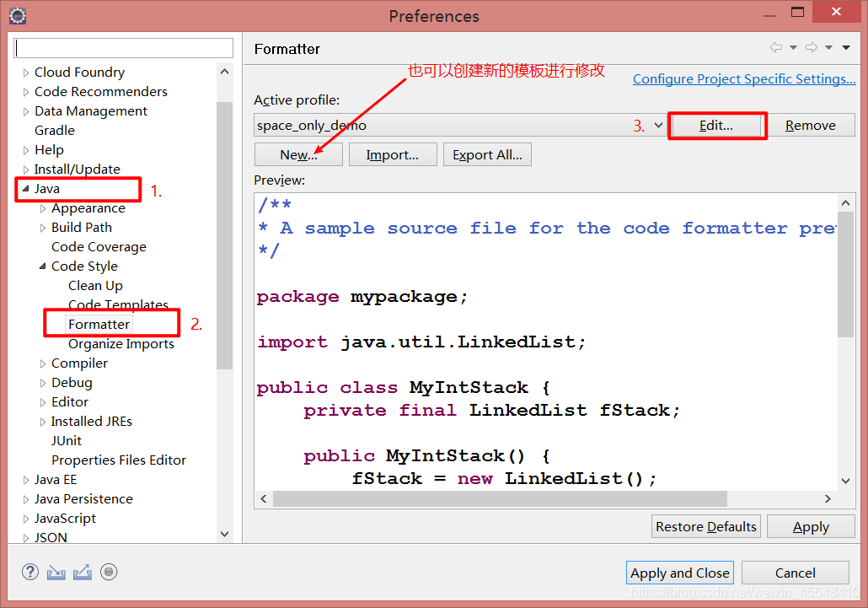
Task: Click the New... profile button
Action: click(x=298, y=154)
